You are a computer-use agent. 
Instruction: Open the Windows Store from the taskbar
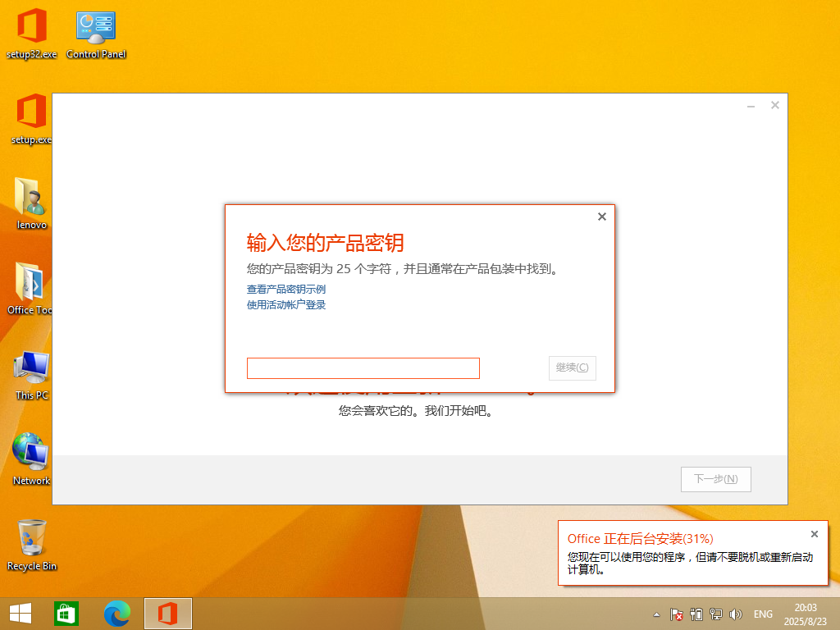(x=66, y=614)
